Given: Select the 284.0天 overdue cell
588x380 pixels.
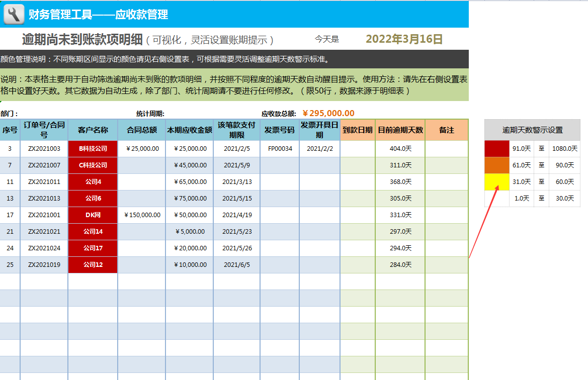Looking at the screenshot, I should [400, 264].
